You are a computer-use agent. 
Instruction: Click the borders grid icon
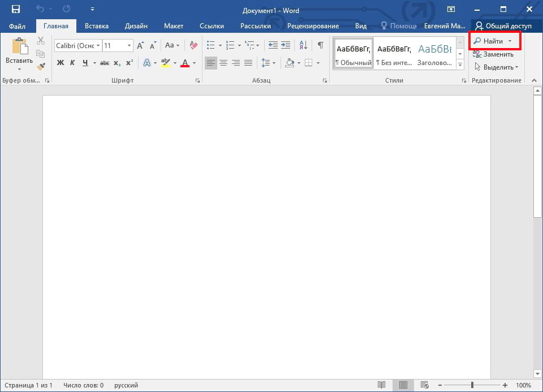(x=309, y=63)
